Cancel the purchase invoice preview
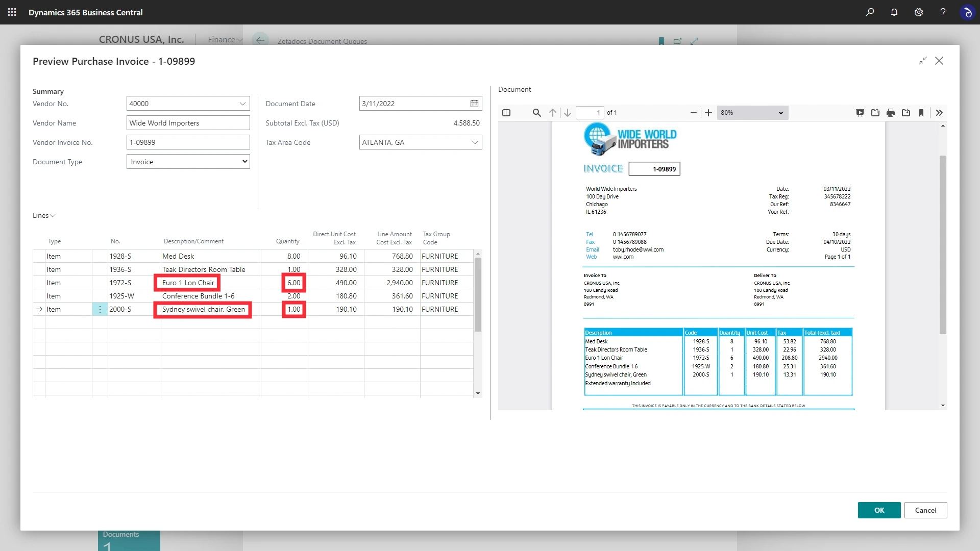 click(x=925, y=510)
